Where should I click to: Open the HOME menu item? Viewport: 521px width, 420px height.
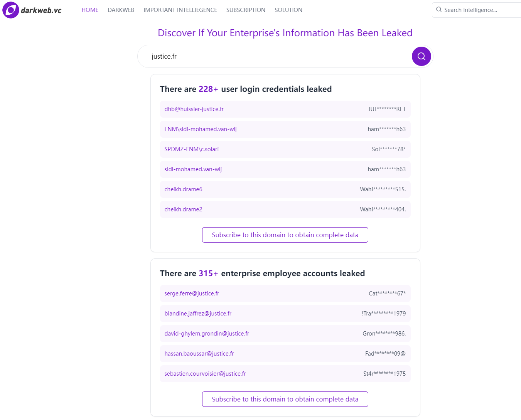click(90, 10)
